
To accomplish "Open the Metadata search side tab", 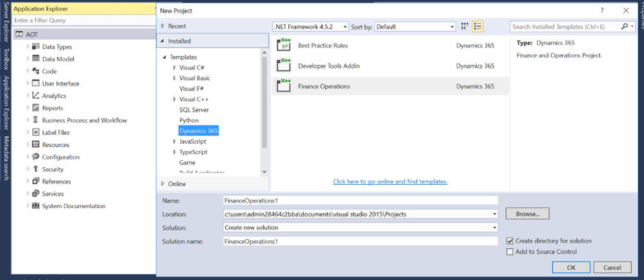I will [6, 158].
